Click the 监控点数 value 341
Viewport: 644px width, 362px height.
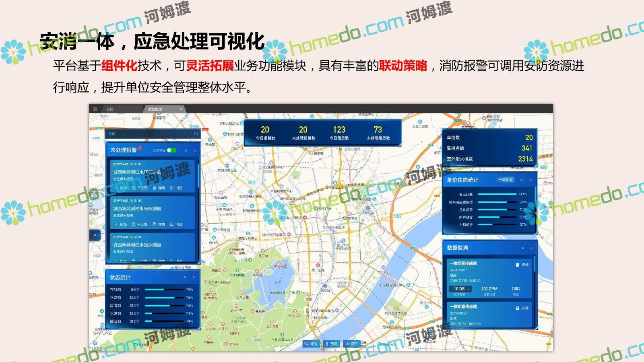[527, 148]
